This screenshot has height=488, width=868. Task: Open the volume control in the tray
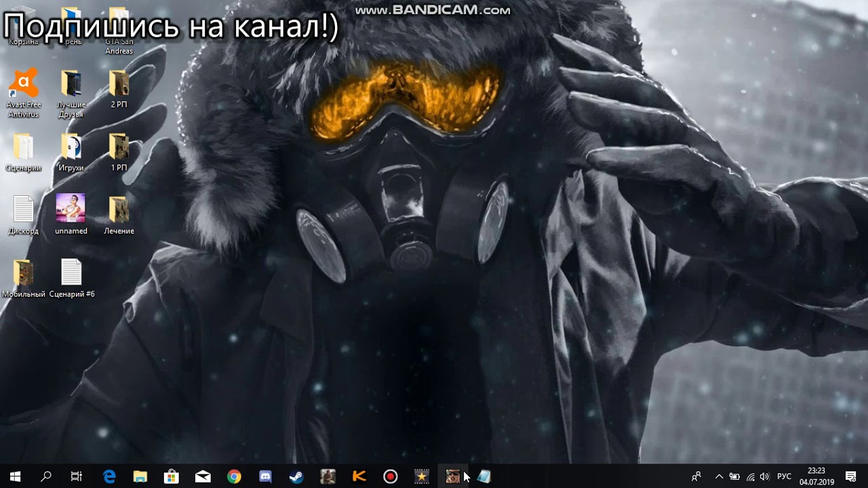(x=766, y=476)
